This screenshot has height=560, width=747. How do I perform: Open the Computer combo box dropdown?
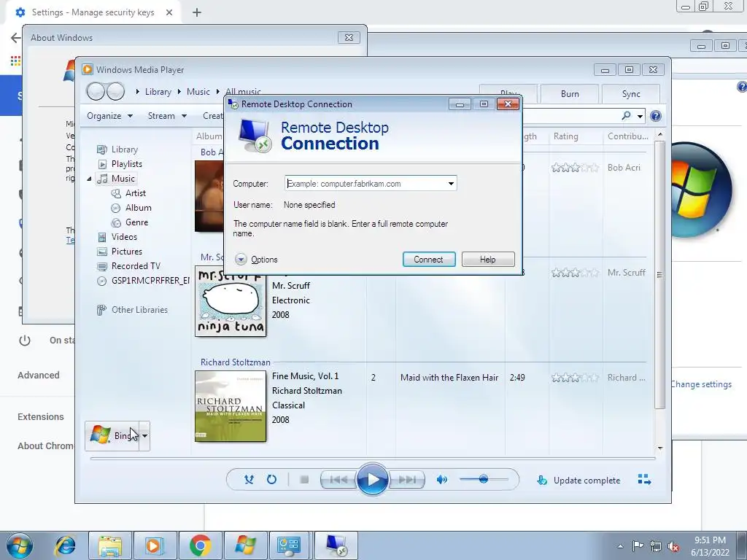pos(451,184)
